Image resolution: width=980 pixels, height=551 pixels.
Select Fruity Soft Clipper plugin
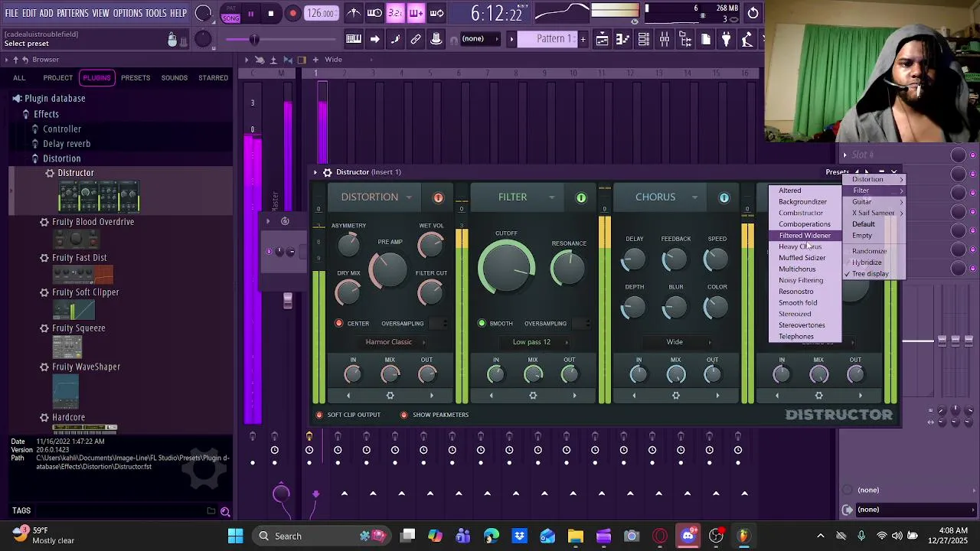coord(85,292)
